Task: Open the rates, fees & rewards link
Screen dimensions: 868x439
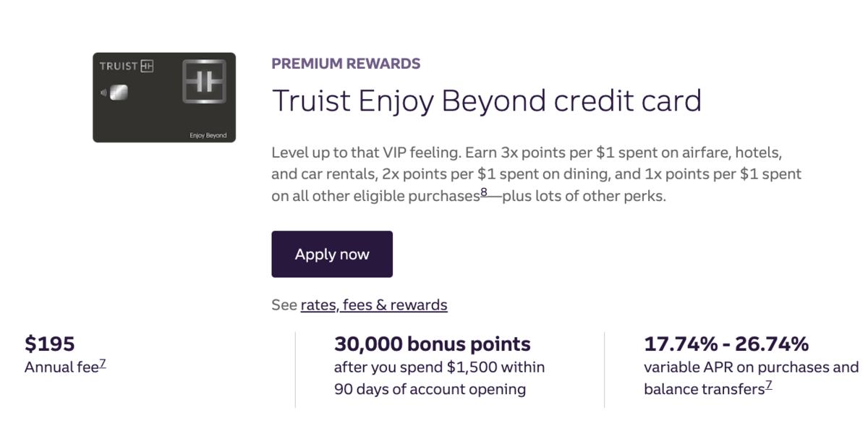Action: [374, 305]
